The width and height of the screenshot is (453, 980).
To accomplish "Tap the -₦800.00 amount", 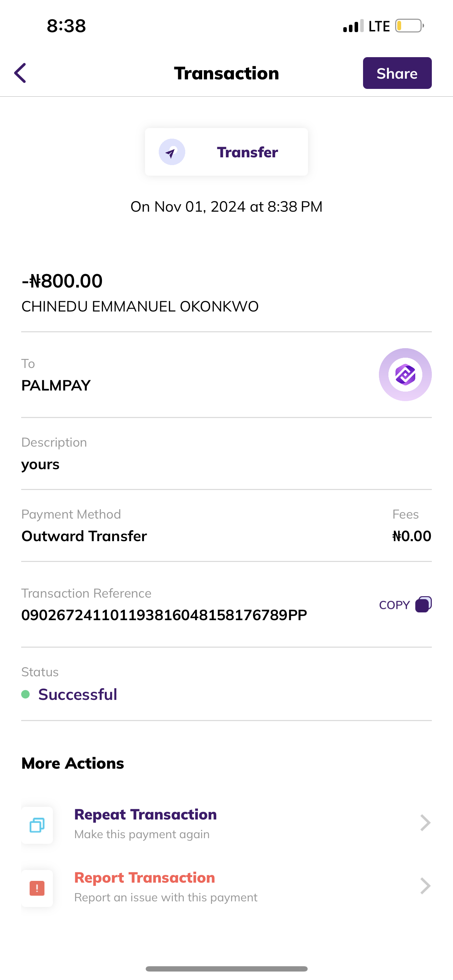I will tap(62, 281).
